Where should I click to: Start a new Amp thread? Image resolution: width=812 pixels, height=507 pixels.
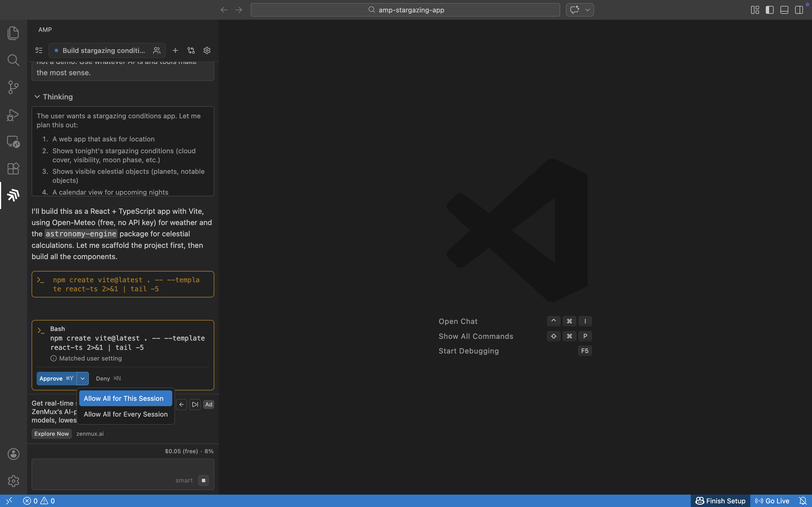[x=175, y=50]
